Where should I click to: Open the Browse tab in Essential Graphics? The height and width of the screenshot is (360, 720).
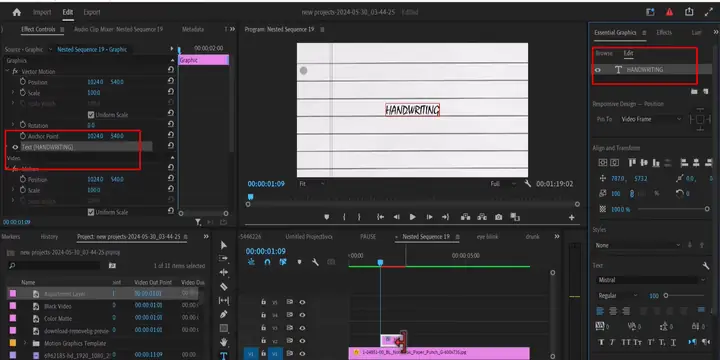coord(604,53)
